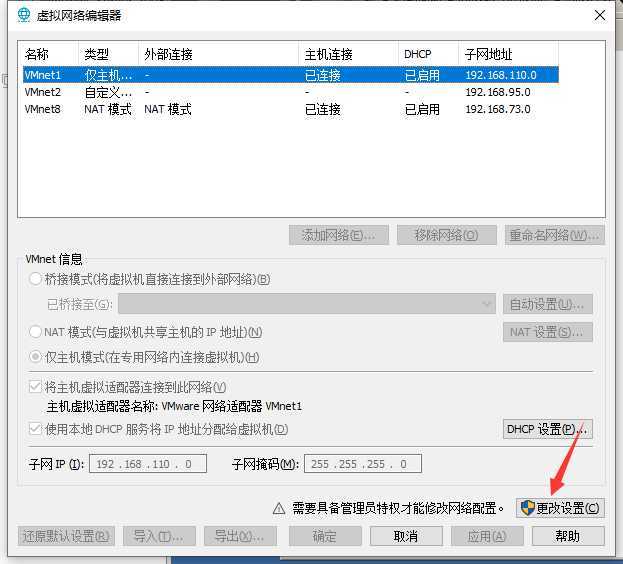Click 已连接 host cell in VMnet8 row
623x564 pixels.
[322, 109]
